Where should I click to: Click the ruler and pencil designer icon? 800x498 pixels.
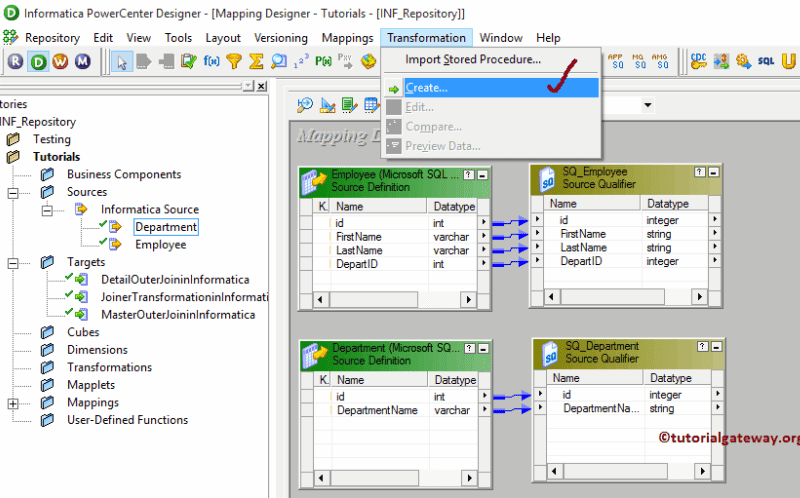coord(327,106)
